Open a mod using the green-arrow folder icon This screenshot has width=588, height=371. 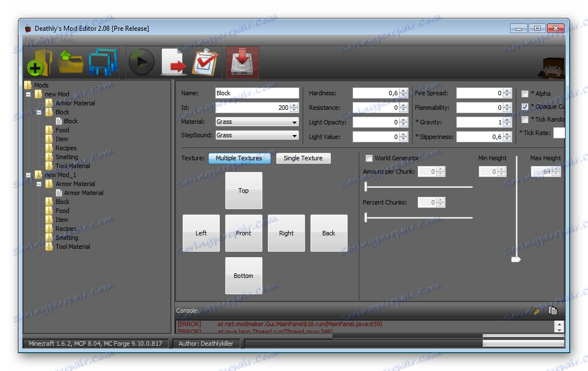(71, 62)
